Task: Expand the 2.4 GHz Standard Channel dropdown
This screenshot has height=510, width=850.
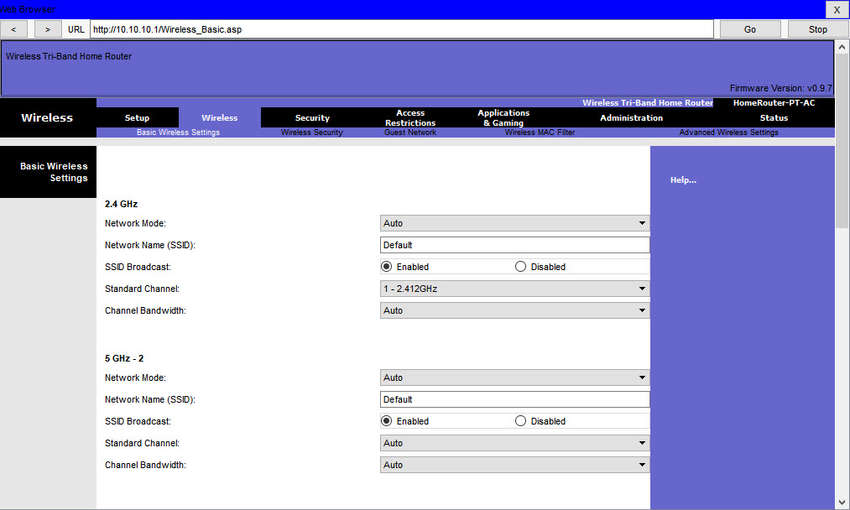Action: tap(514, 289)
